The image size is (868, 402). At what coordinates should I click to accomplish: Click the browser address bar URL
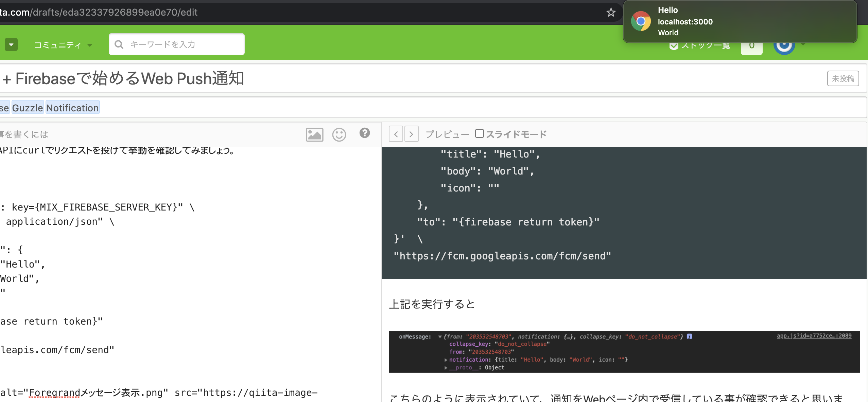[99, 12]
